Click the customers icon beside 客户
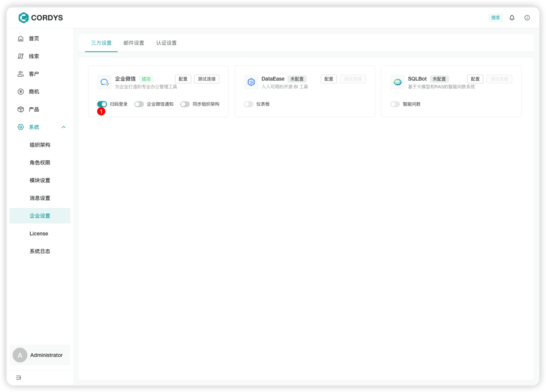Viewport: 546px width, 392px height. 20,74
